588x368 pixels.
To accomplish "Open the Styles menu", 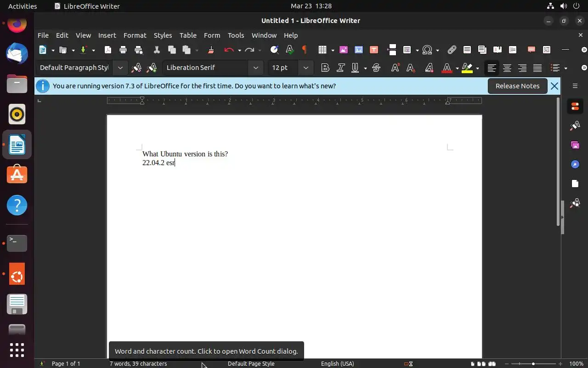I will (163, 35).
